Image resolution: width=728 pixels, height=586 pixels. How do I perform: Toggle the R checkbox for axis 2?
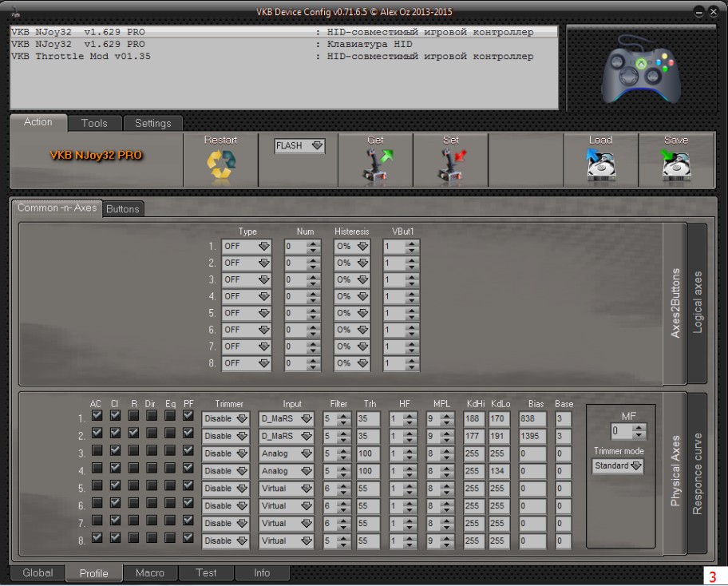[x=134, y=433]
